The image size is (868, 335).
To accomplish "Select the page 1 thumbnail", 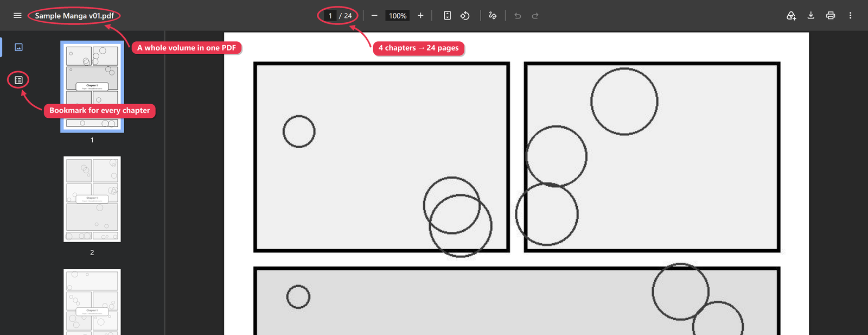I will tap(92, 87).
